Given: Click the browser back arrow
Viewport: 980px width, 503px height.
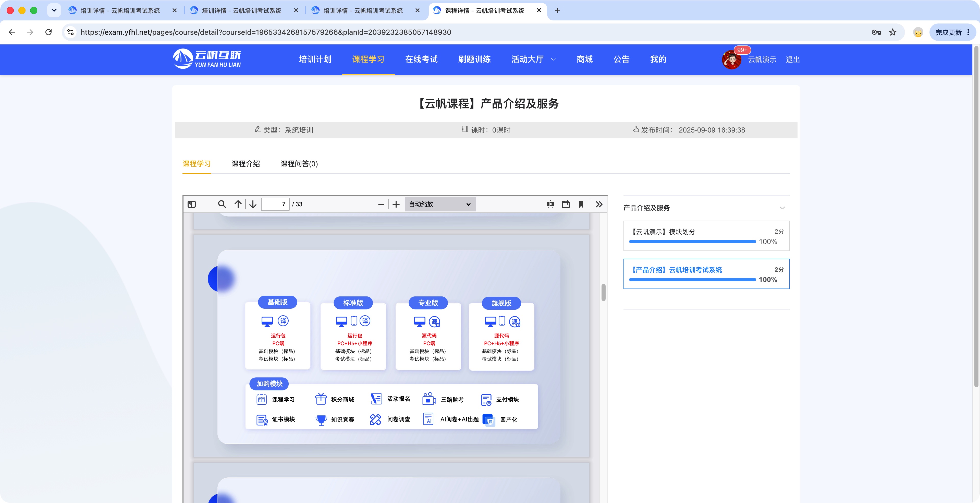Looking at the screenshot, I should [x=12, y=32].
